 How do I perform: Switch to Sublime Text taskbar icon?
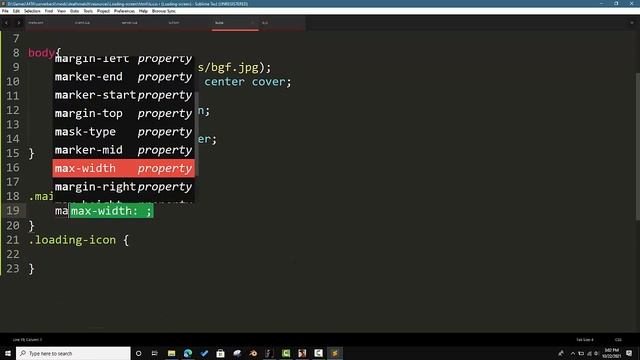pos(335,353)
